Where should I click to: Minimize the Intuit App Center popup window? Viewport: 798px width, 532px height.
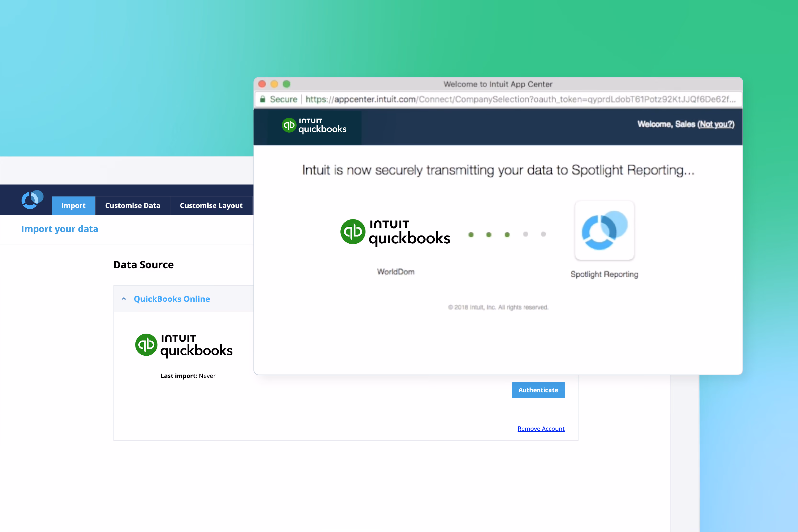[274, 84]
